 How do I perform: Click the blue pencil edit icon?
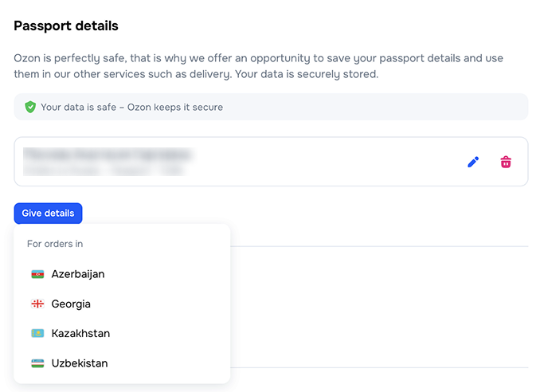click(x=473, y=162)
